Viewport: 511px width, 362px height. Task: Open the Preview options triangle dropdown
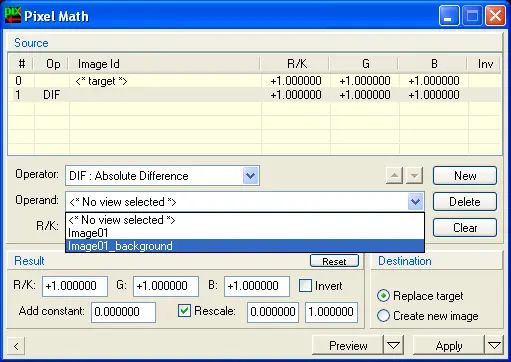coord(393,346)
